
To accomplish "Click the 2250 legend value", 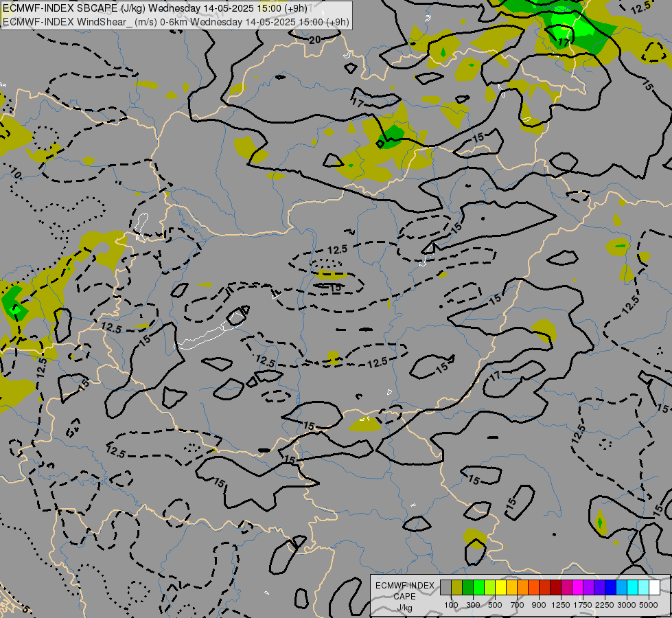I will click(x=605, y=605).
